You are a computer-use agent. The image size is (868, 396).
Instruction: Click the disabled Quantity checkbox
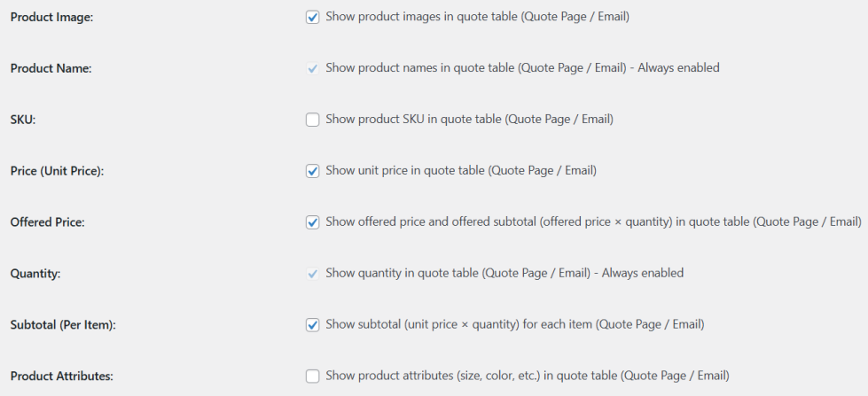(312, 274)
